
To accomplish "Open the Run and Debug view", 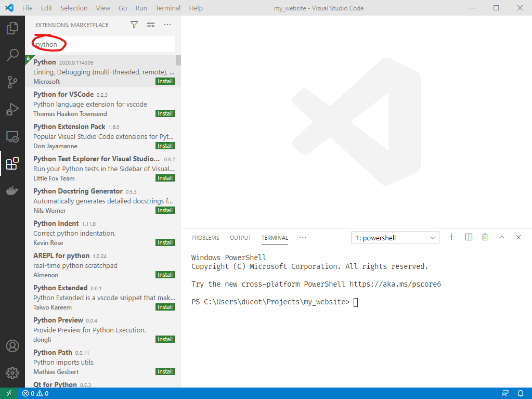I will coord(12,109).
